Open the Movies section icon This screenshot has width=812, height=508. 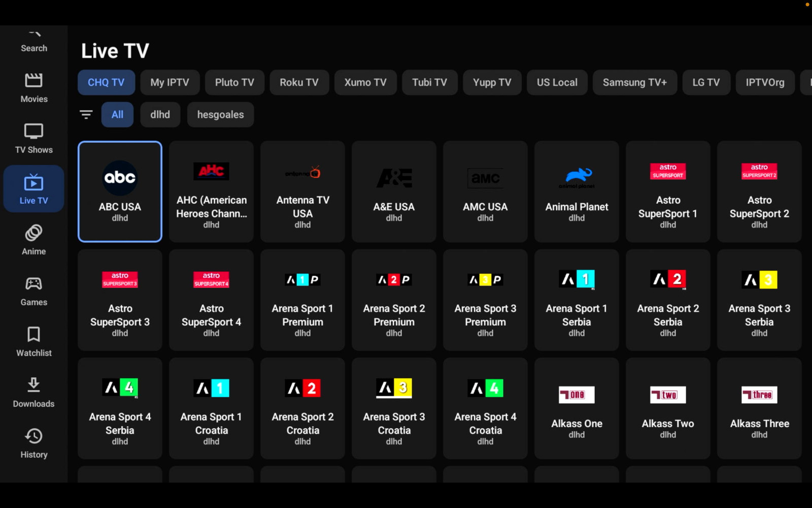[33, 81]
